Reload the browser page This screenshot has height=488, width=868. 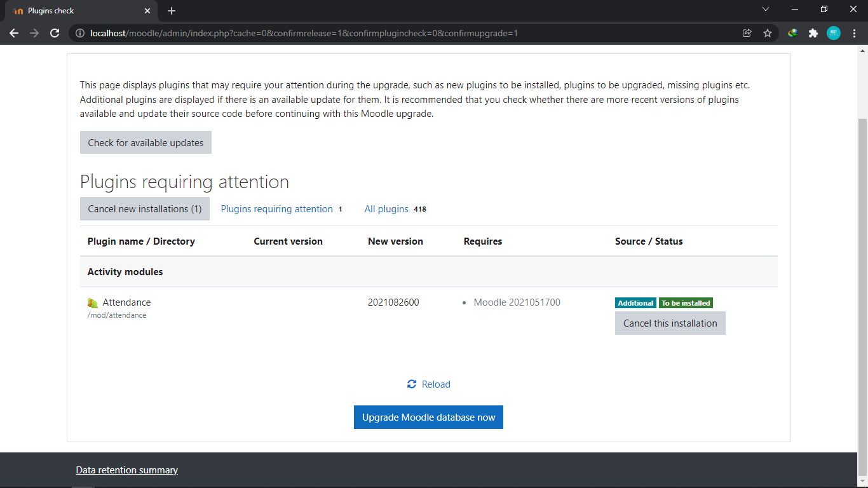click(55, 33)
